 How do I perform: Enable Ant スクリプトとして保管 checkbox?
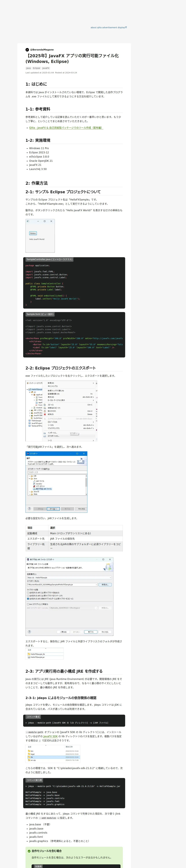[x=28, y=604]
